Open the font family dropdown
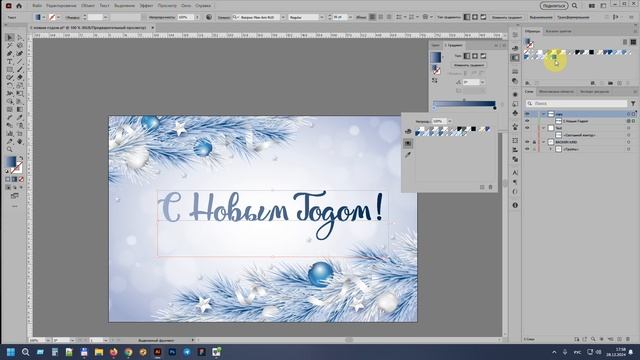The width and height of the screenshot is (640, 360). (x=283, y=18)
